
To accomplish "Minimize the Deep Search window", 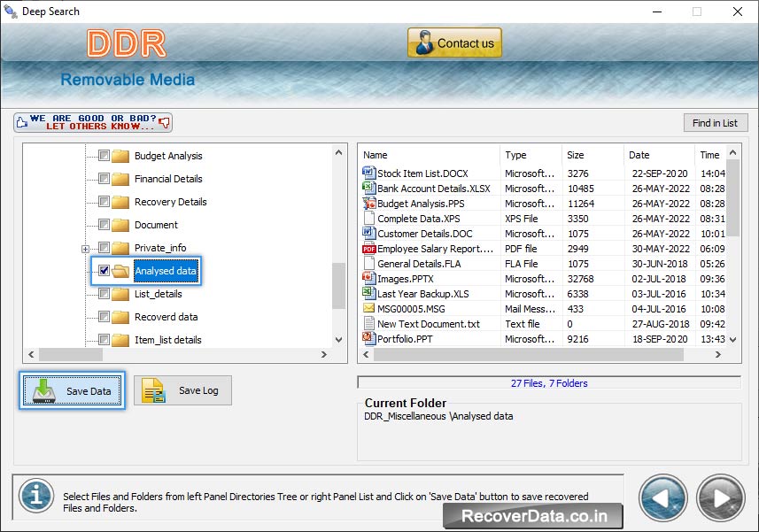I will click(x=657, y=12).
